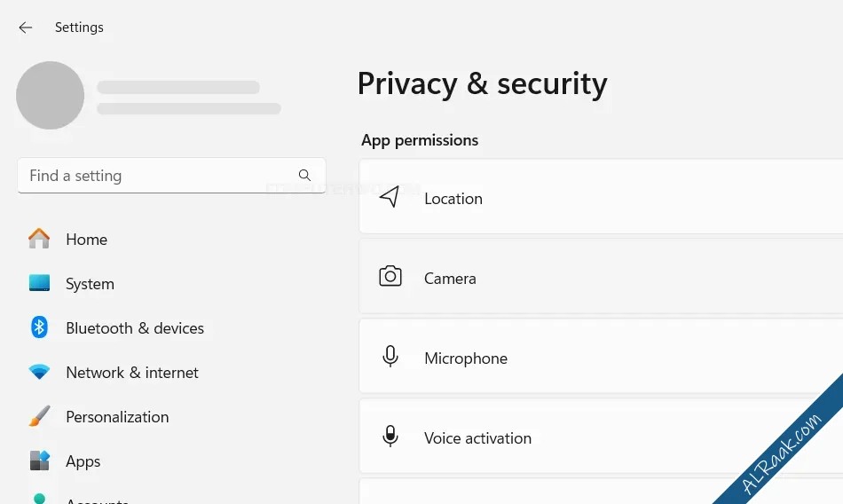Click the Network wifi icon
The image size is (843, 504).
click(x=39, y=372)
